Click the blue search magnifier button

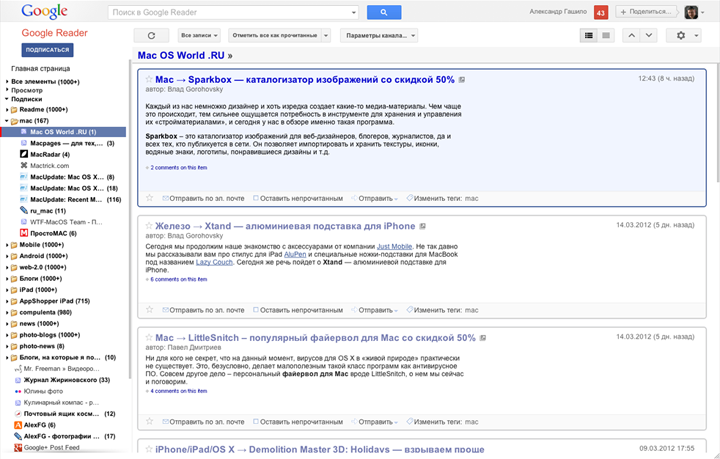coord(384,12)
